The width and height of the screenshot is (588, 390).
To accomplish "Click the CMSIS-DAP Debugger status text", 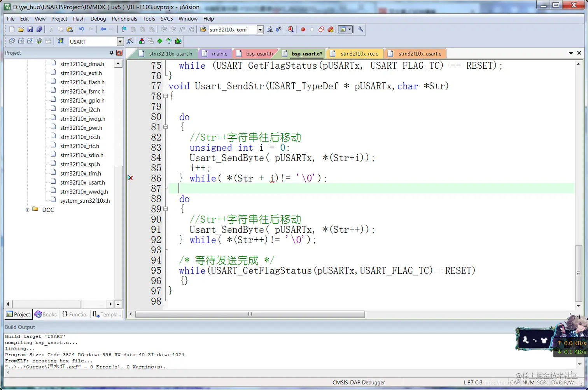I will pyautogui.click(x=359, y=382).
